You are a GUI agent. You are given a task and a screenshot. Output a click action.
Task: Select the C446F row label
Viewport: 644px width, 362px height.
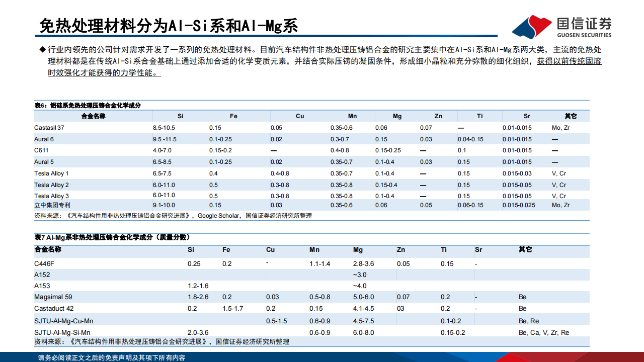pos(44,264)
